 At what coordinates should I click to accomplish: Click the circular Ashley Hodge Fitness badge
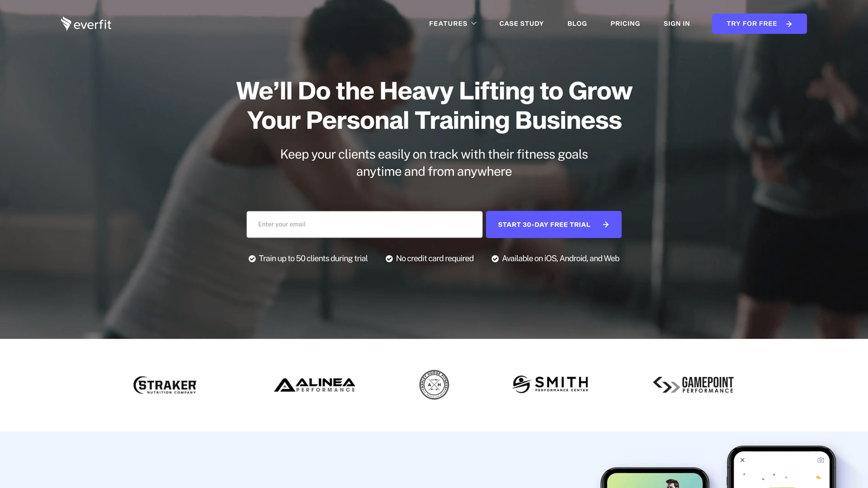pos(434,385)
